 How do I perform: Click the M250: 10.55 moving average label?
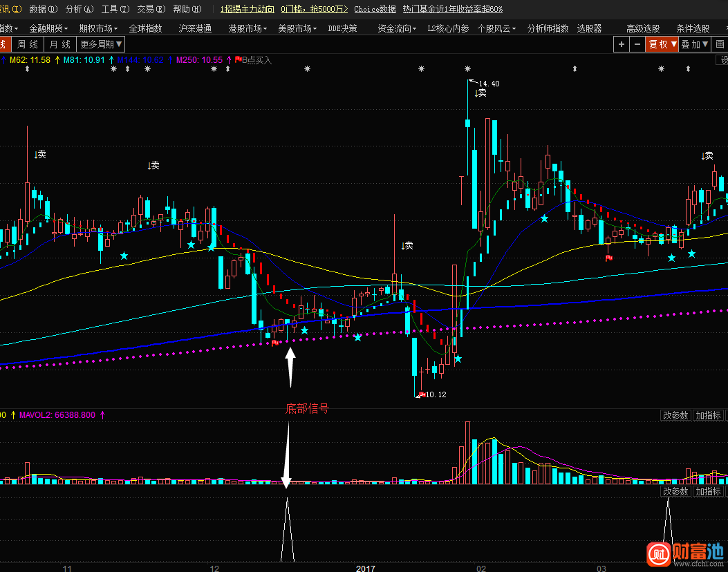coord(199,60)
